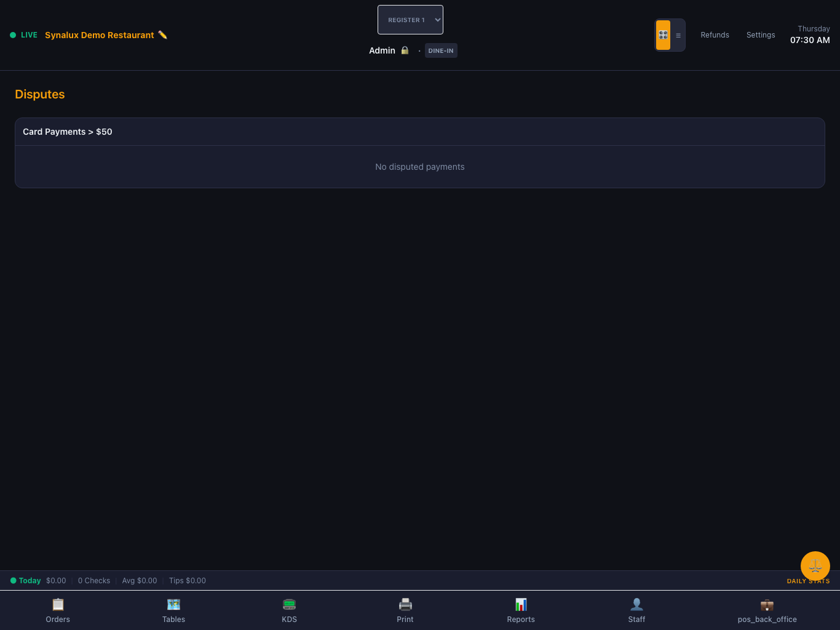Click the orange scales floating button
Image resolution: width=840 pixels, height=630 pixels.
(815, 566)
